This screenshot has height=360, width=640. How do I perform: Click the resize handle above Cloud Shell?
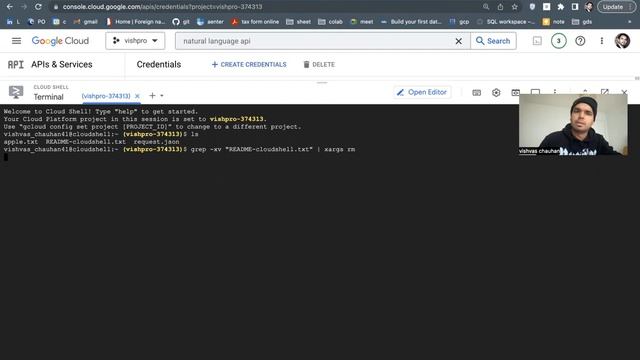(322, 82)
